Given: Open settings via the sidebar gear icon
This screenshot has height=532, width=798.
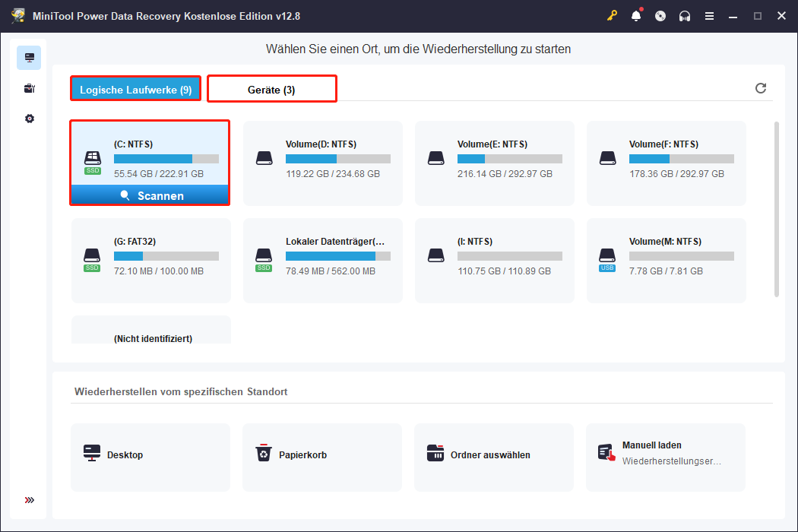Looking at the screenshot, I should (x=29, y=118).
